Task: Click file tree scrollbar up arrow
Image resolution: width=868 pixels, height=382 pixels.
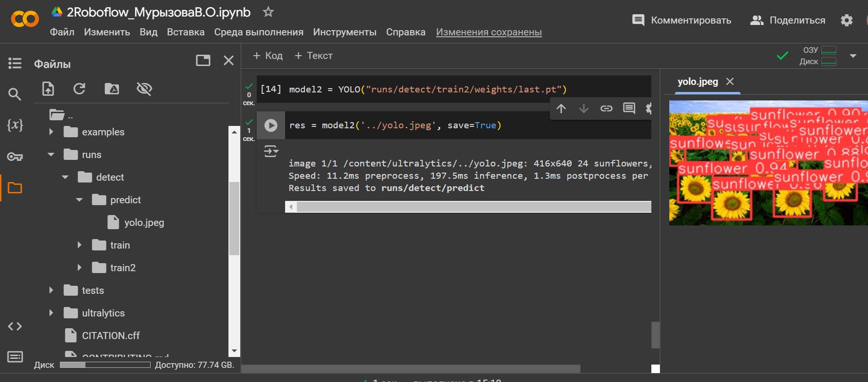Action: (x=234, y=132)
